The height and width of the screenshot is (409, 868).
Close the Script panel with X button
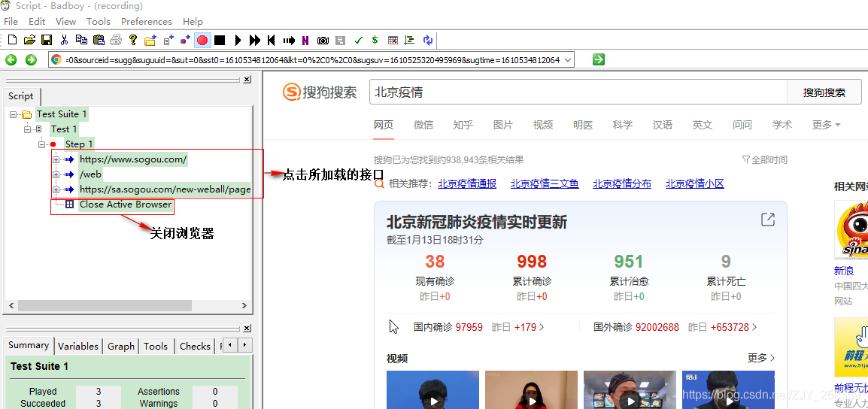[x=247, y=80]
